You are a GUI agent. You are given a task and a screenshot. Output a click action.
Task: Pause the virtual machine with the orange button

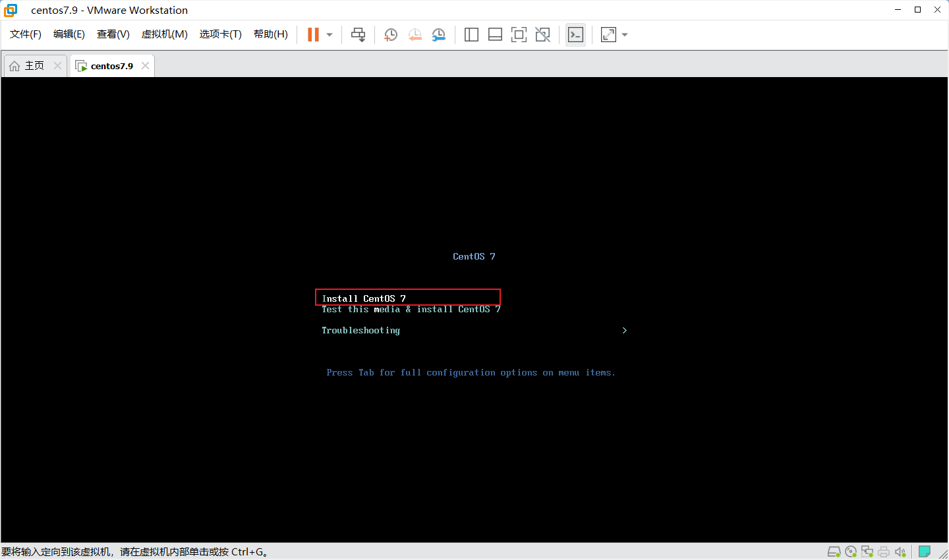[x=313, y=35]
